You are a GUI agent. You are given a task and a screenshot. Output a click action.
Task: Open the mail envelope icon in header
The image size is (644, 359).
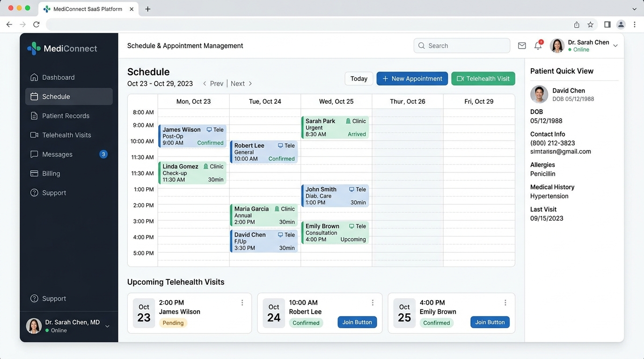[522, 46]
